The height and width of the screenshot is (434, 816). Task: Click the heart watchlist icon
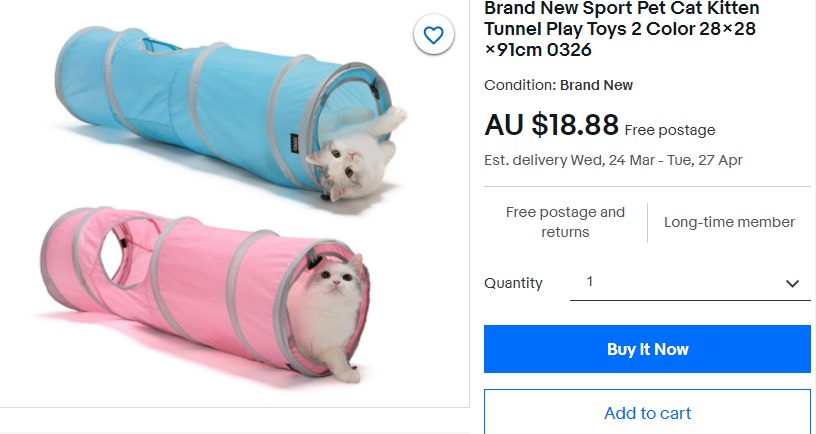coord(433,36)
